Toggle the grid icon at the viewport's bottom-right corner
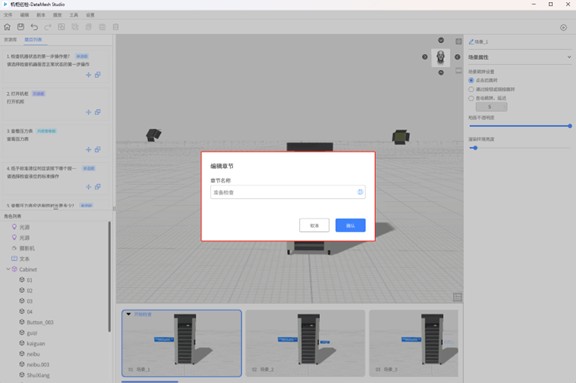This screenshot has height=383, width=576. [457, 297]
